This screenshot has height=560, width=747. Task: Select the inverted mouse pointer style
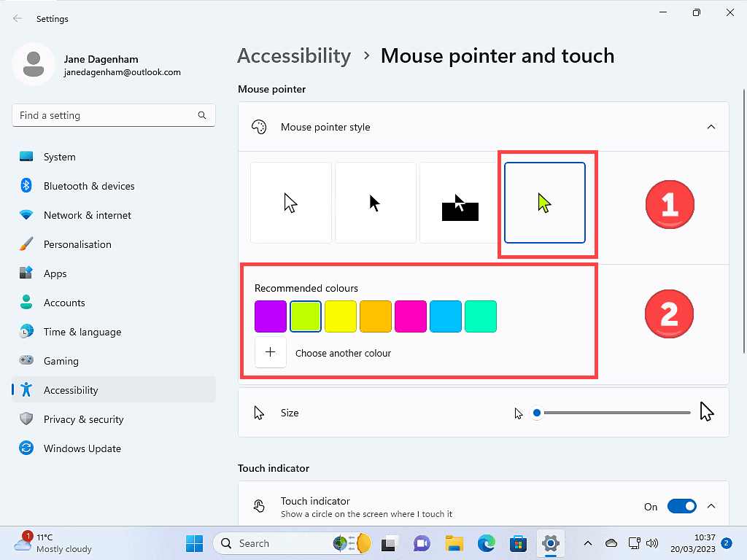[460, 203]
